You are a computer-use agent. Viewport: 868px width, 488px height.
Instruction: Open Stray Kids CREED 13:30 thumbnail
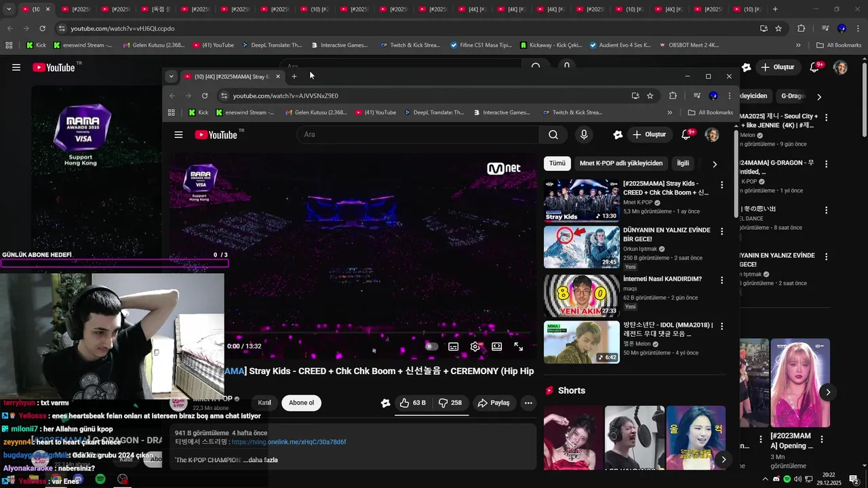[582, 201]
